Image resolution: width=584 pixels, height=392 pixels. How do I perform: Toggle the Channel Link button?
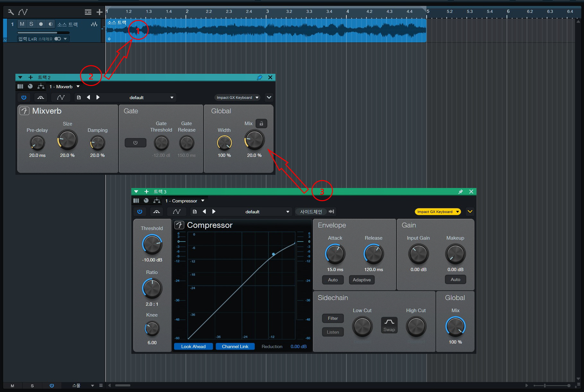[235, 346]
